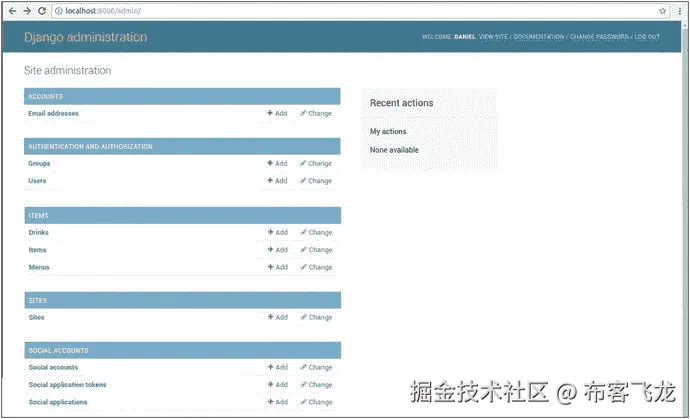Image resolution: width=690 pixels, height=419 pixels.
Task: Open the Documentation link
Action: [539, 37]
